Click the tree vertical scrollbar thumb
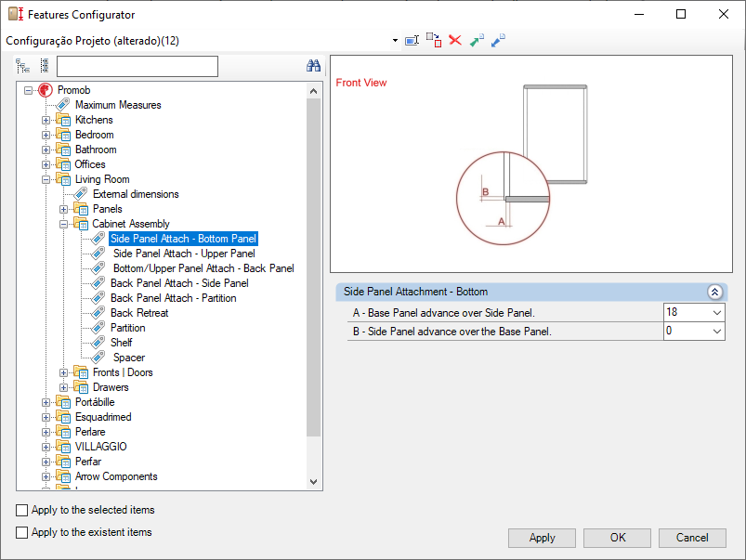The width and height of the screenshot is (746, 560). point(313,267)
